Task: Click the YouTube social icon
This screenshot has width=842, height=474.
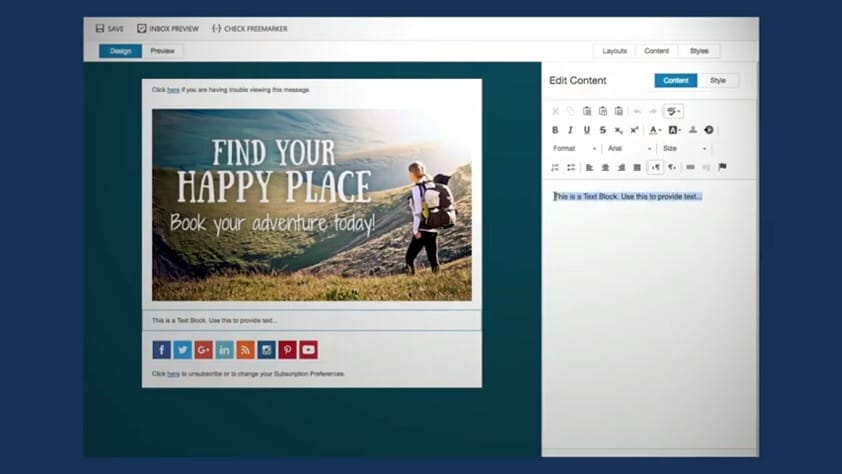Action: [x=308, y=349]
